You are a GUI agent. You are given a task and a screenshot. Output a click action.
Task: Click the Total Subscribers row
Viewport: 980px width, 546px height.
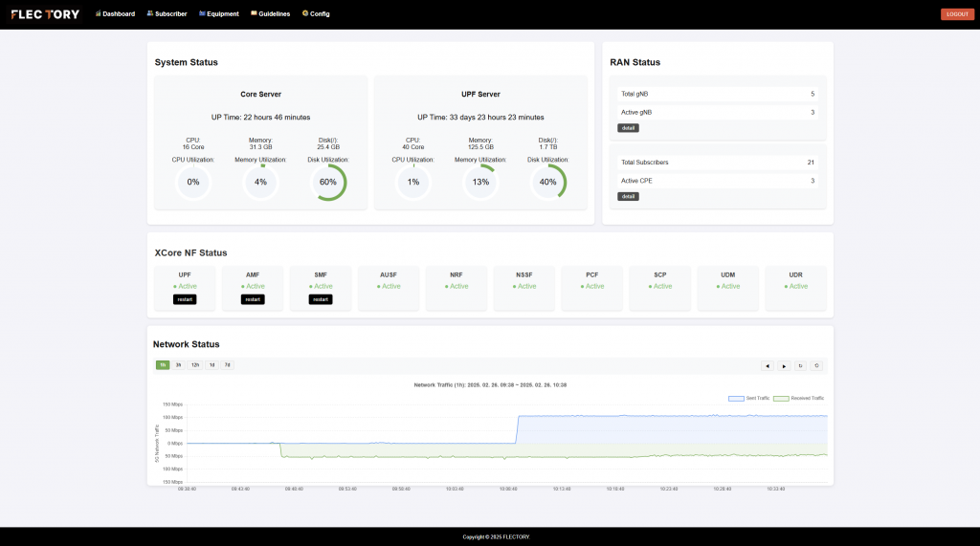pyautogui.click(x=718, y=163)
